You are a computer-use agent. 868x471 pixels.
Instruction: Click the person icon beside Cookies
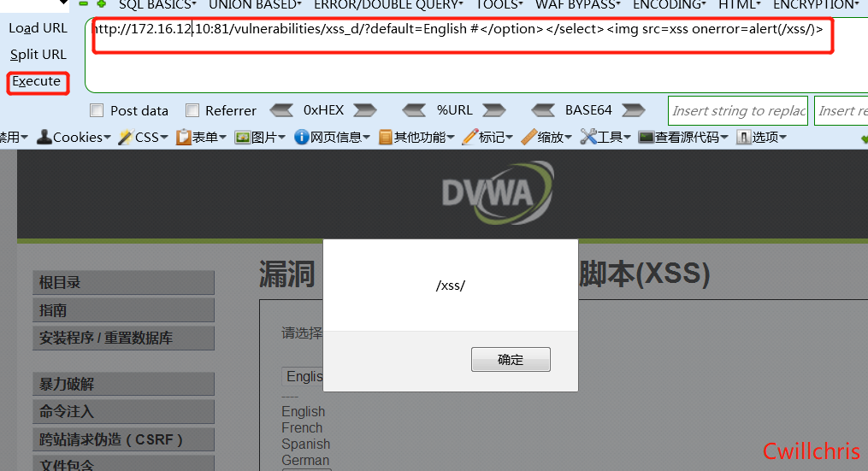(44, 138)
